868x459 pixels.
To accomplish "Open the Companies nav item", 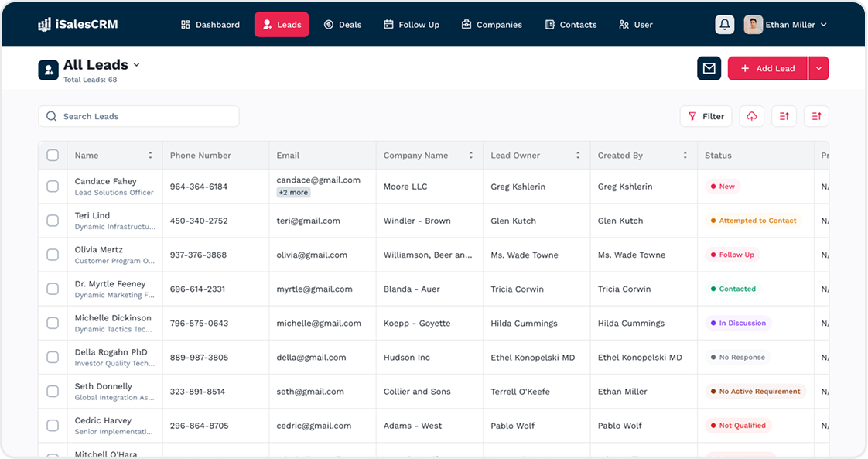I will [491, 24].
